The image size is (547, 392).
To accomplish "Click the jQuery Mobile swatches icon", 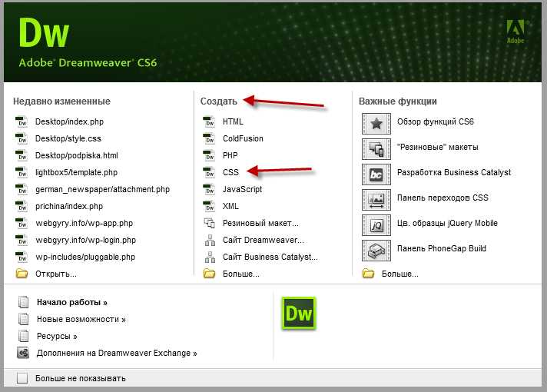I will click(x=376, y=224).
